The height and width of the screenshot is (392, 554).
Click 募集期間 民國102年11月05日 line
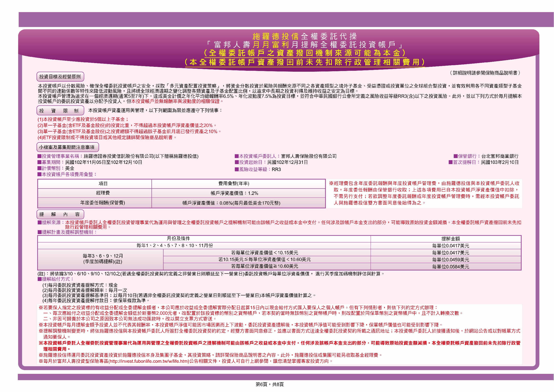click(x=90, y=162)
